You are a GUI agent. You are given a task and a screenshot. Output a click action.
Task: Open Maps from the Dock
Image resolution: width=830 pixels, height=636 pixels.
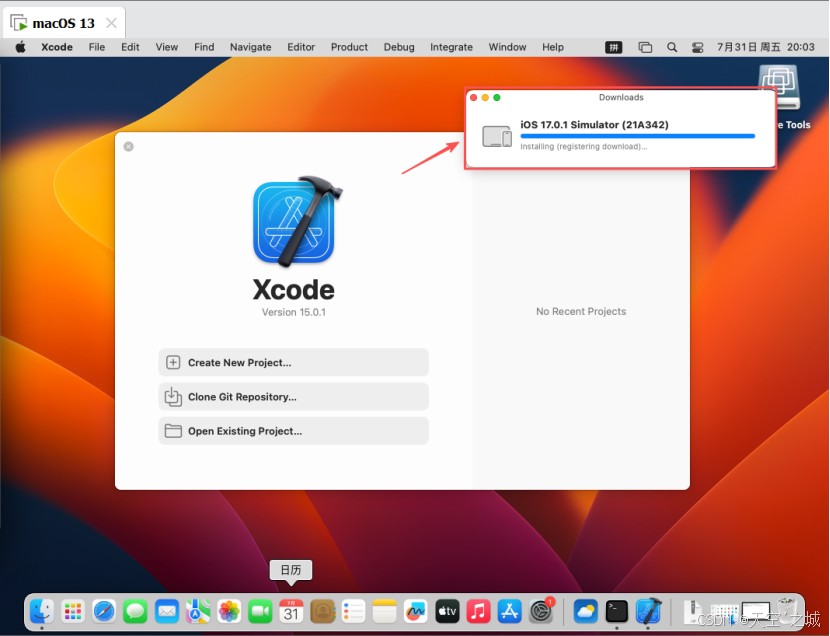point(198,612)
